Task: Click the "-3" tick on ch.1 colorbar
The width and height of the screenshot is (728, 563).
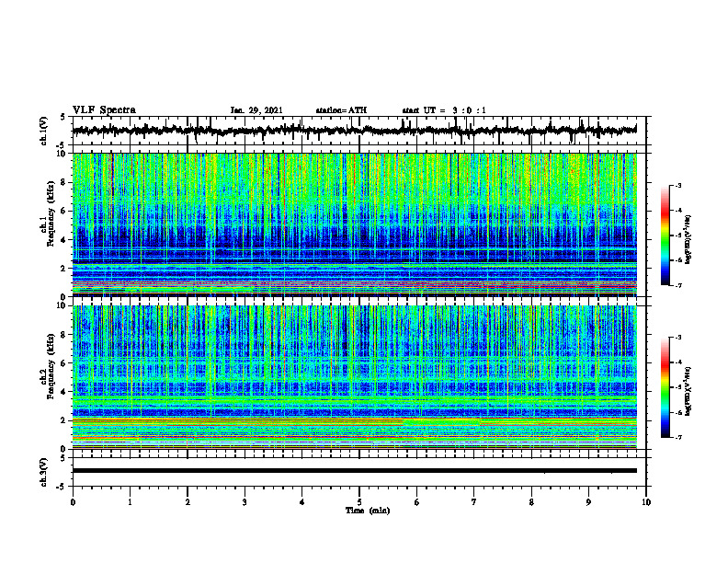Action: (678, 186)
